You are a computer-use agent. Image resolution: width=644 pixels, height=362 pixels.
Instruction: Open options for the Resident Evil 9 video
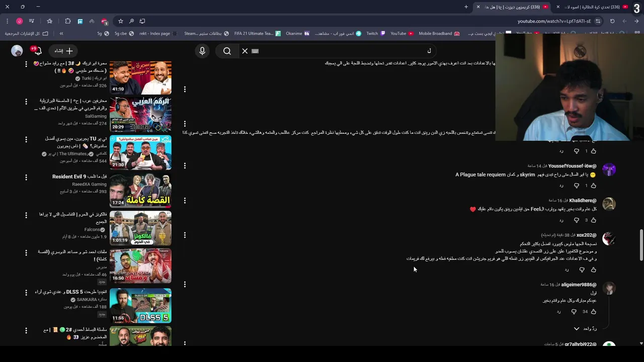pos(26,177)
